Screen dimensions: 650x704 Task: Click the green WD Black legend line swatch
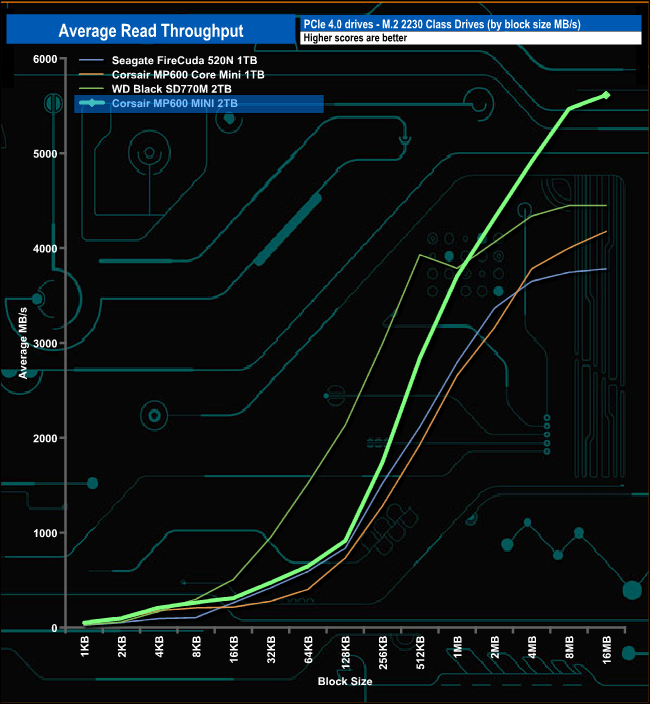pyautogui.click(x=91, y=89)
